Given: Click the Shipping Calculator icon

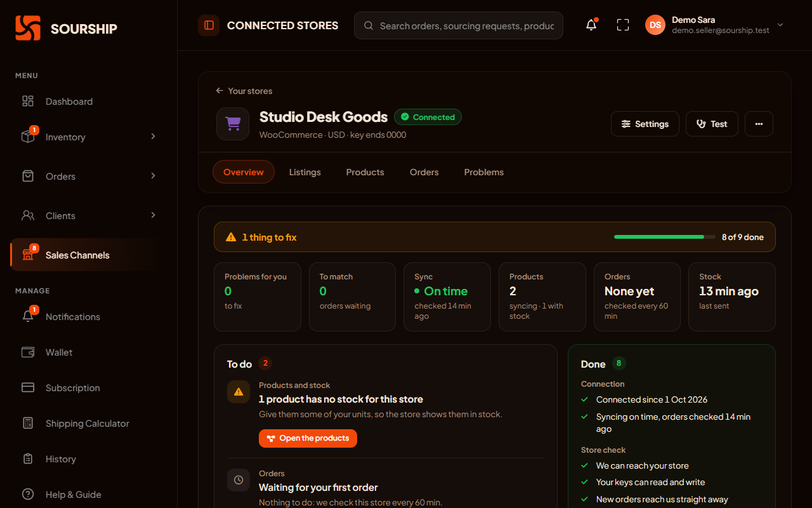Looking at the screenshot, I should (x=28, y=423).
